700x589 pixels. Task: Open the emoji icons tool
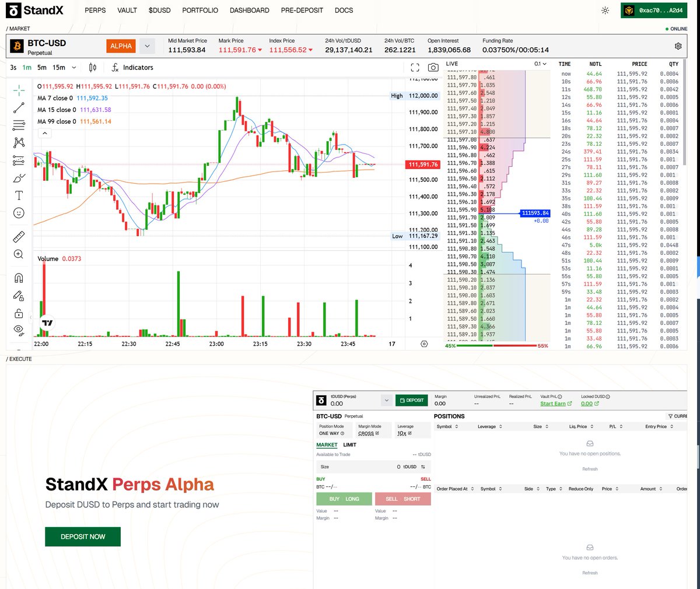(19, 213)
